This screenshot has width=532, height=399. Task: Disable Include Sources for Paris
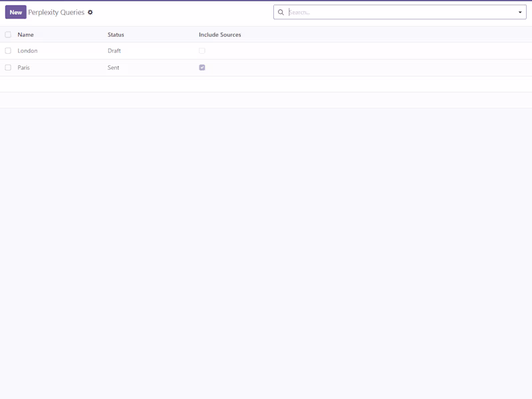coord(201,67)
